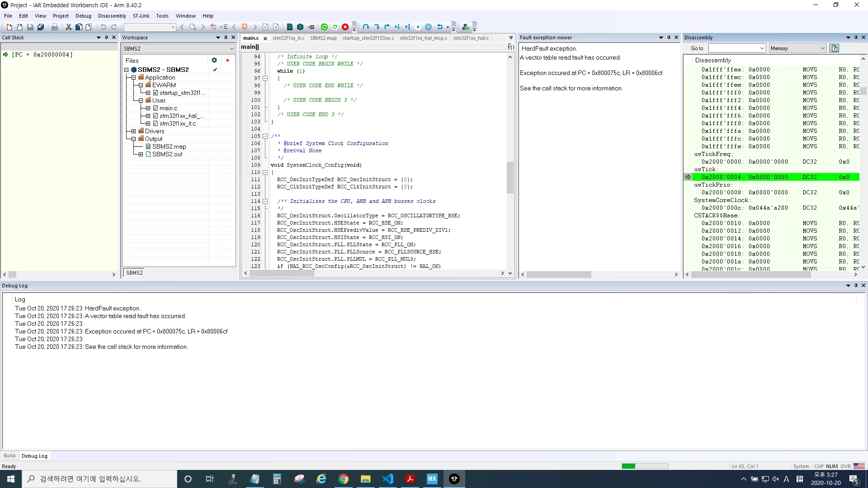
Task: Open the SBMS2 configuration dropdown
Action: coord(179,48)
